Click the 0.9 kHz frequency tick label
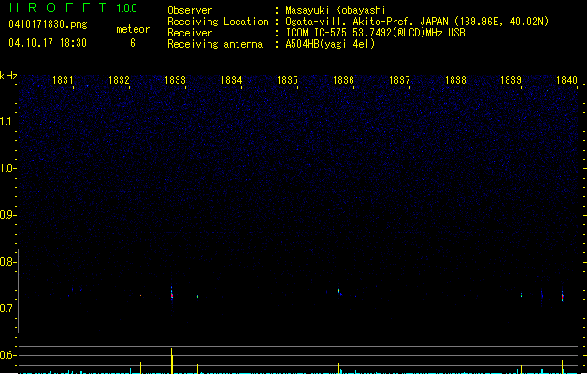Image resolution: width=588 pixels, height=374 pixels. (x=7, y=215)
